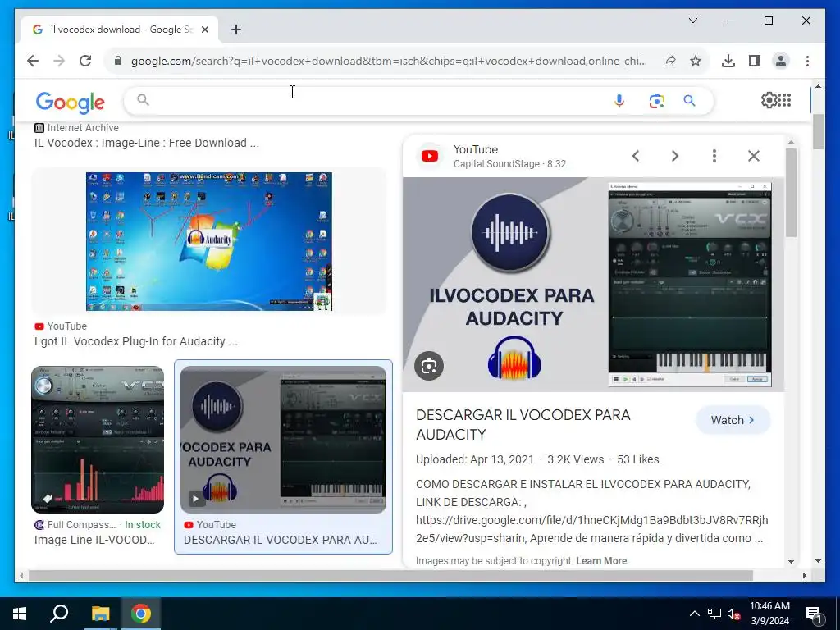840x630 pixels.
Task: Open network status tray icon
Action: pyautogui.click(x=714, y=614)
